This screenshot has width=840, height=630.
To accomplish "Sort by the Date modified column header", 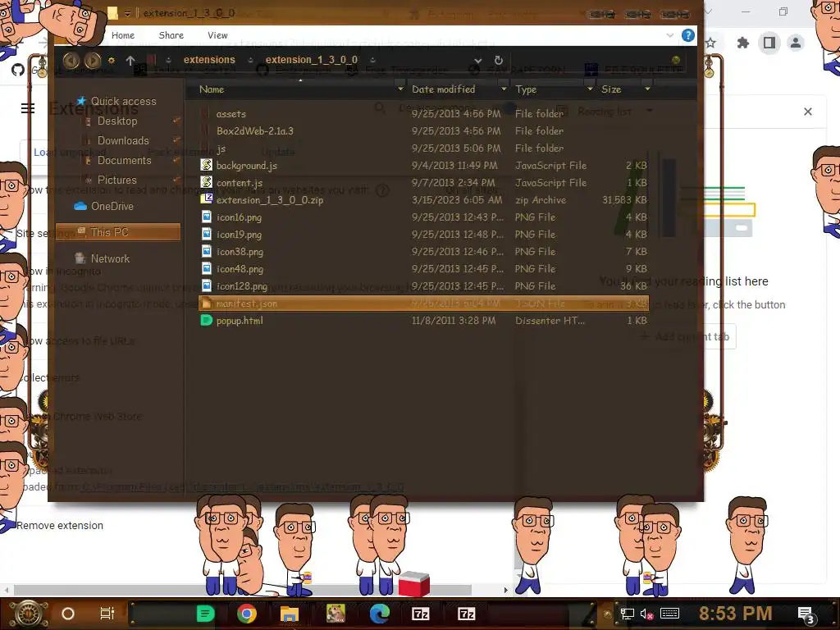I will (443, 89).
